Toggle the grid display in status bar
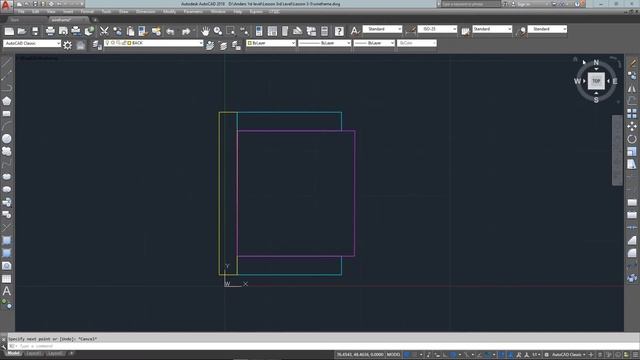Screen dimensions: 640x360 [407, 355]
